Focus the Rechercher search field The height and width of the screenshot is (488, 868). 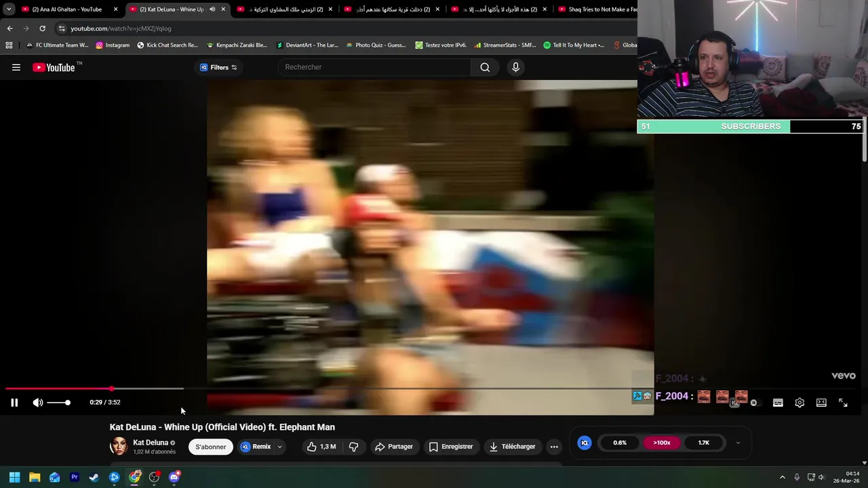tap(374, 67)
